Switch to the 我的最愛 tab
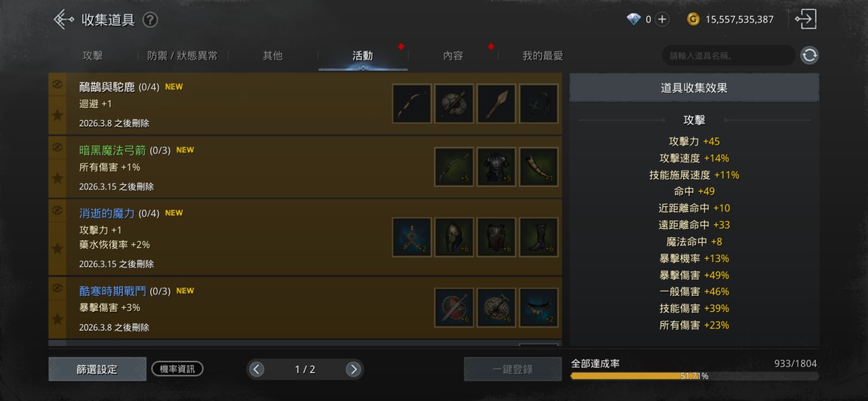The width and height of the screenshot is (868, 401). click(x=543, y=55)
